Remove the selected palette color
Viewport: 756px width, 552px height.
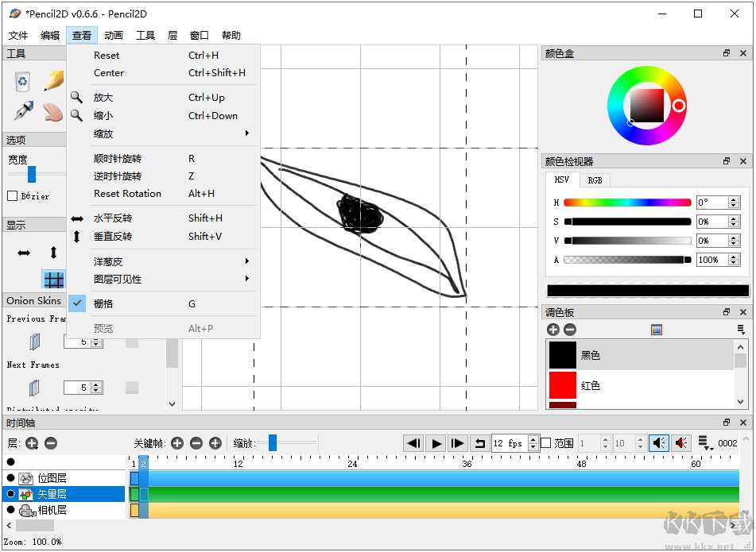click(x=569, y=329)
